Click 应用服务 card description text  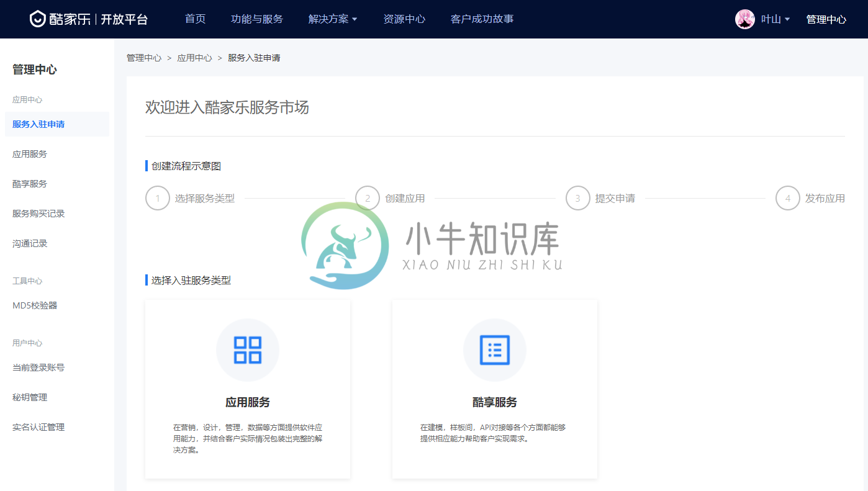pos(248,439)
